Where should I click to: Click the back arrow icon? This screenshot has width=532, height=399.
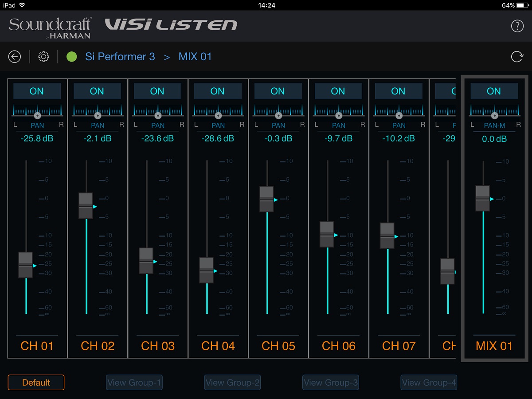click(15, 57)
